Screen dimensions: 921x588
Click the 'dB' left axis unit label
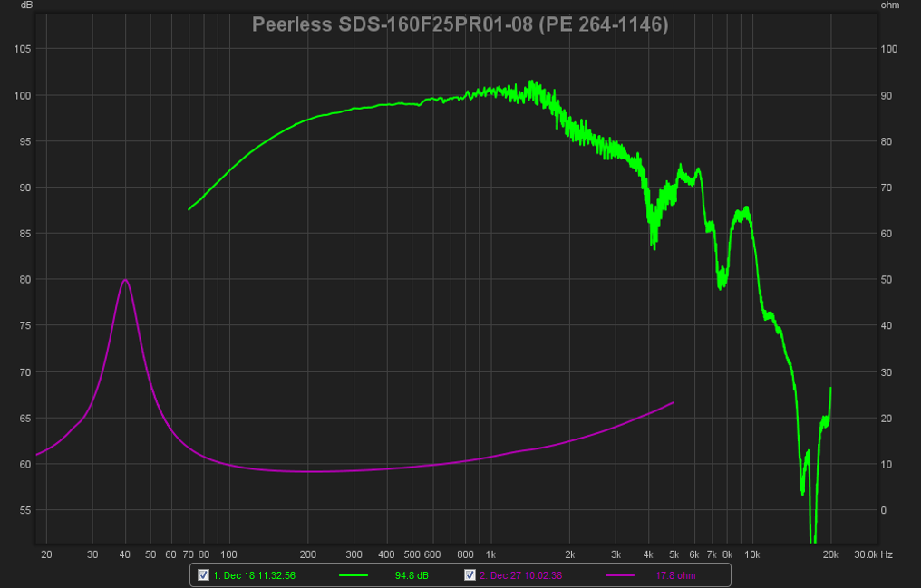(26, 5)
